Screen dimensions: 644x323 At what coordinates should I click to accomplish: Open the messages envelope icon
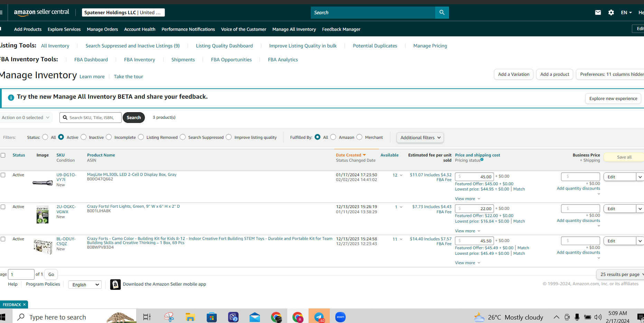click(598, 12)
